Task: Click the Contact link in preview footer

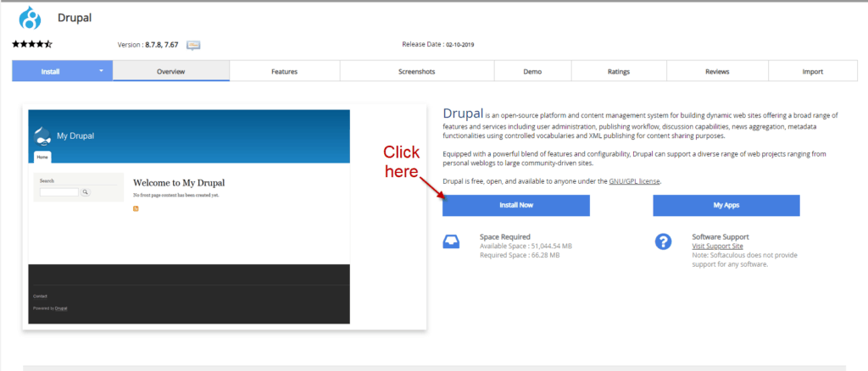Action: coord(41,296)
